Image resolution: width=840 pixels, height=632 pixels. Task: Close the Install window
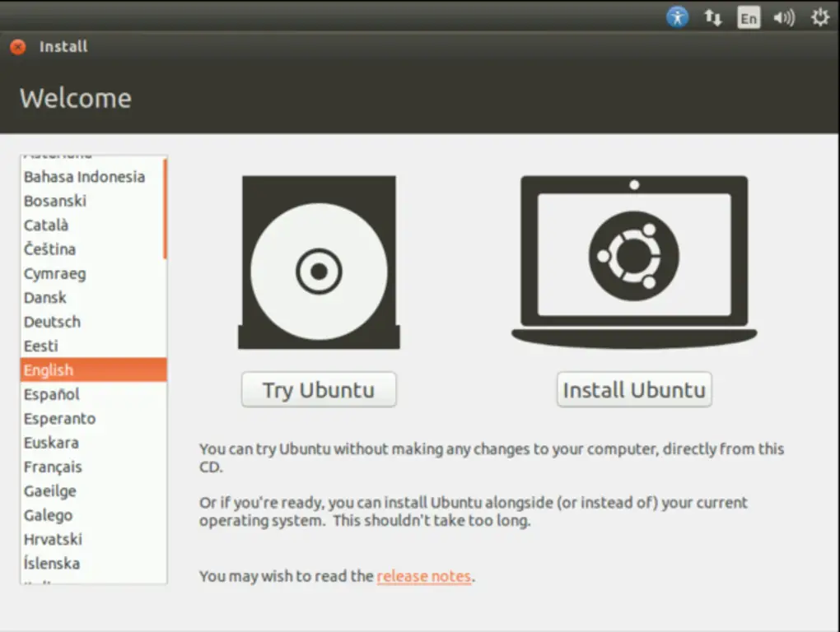pyautogui.click(x=16, y=47)
